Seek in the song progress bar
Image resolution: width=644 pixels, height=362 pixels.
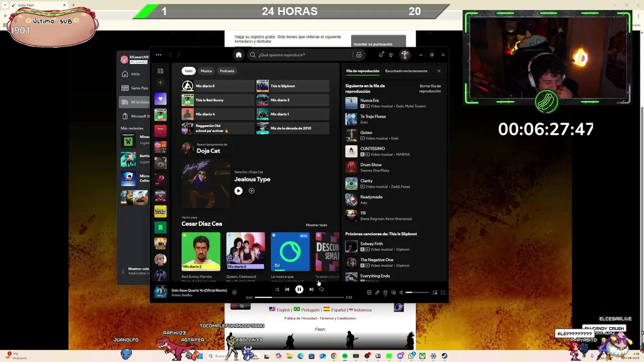click(x=299, y=297)
